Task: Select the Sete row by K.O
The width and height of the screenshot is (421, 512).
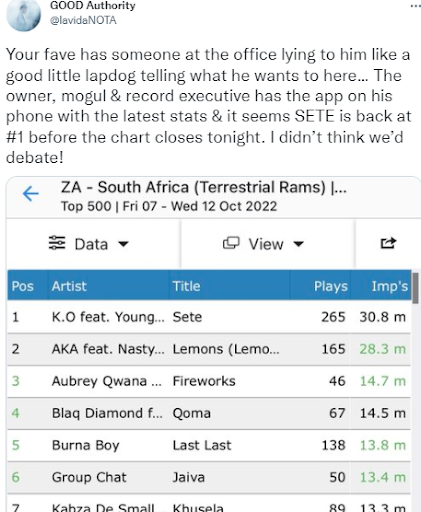Action: (209, 317)
